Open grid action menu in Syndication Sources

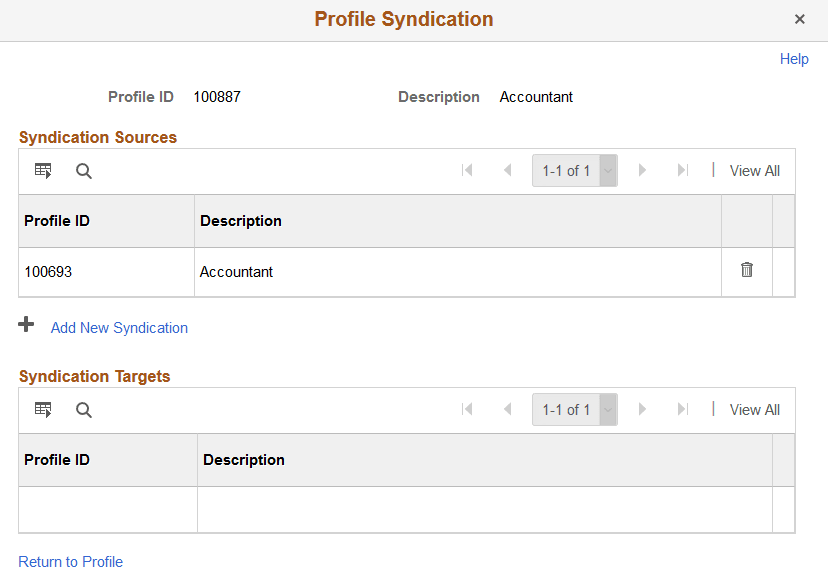point(43,171)
